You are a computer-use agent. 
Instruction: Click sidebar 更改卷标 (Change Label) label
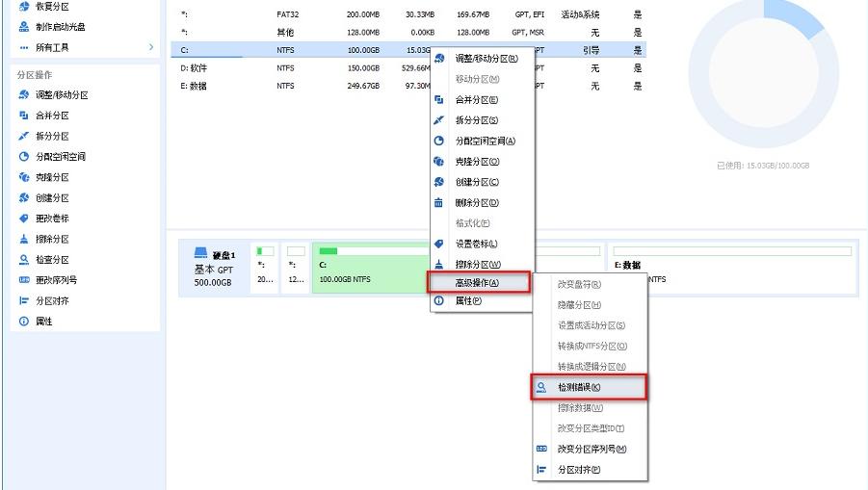tap(52, 219)
